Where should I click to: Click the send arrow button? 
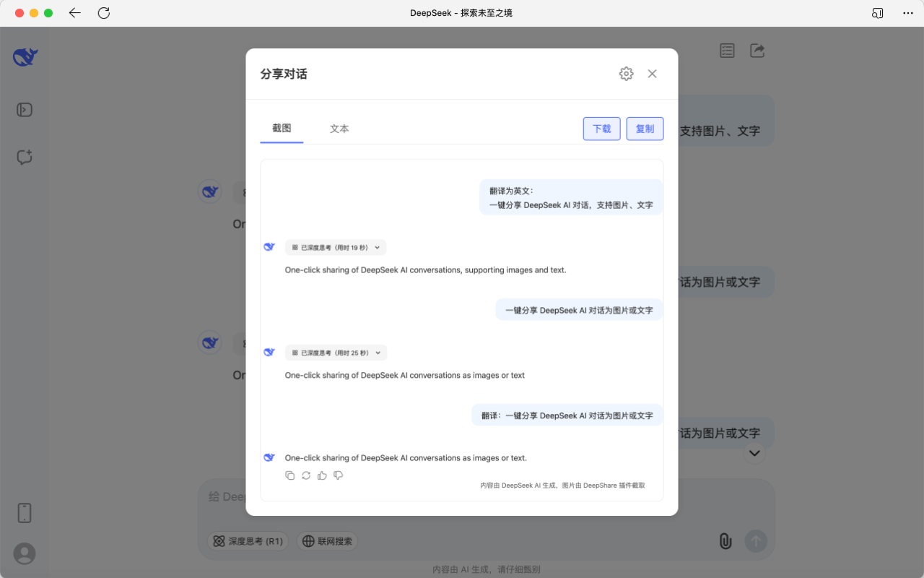pos(756,541)
